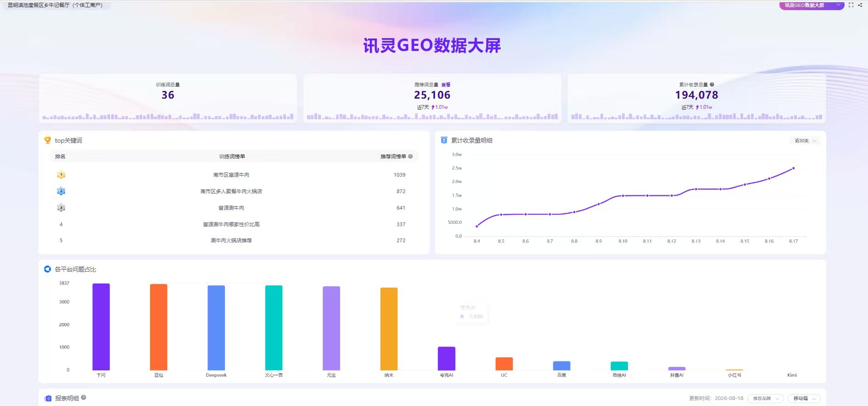Screen dimensions: 868x406
Task: Click keyword 南市区富源牛肉
Action: pyautogui.click(x=231, y=175)
